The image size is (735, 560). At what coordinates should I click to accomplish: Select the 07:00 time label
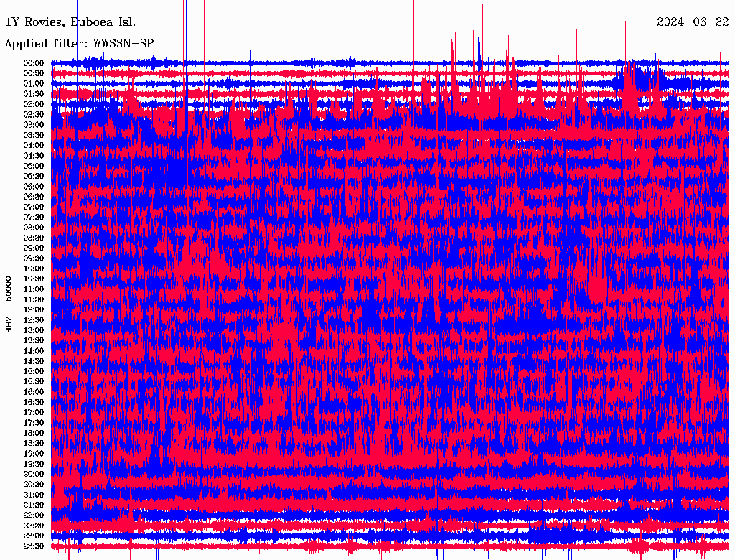pyautogui.click(x=34, y=207)
